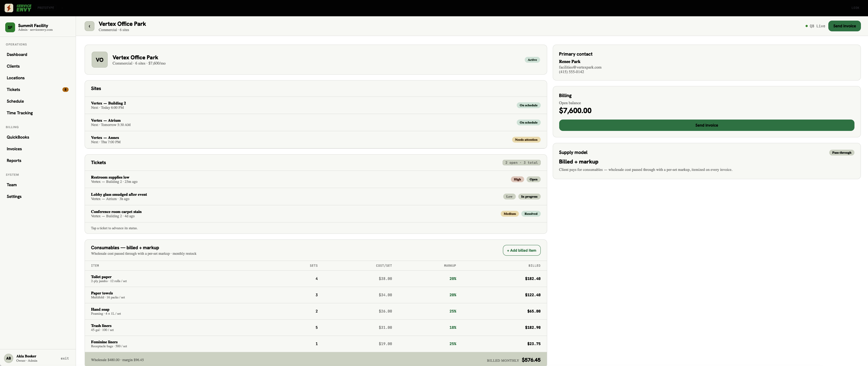Click the Open status badge
The width and height of the screenshot is (868, 366).
click(x=533, y=179)
